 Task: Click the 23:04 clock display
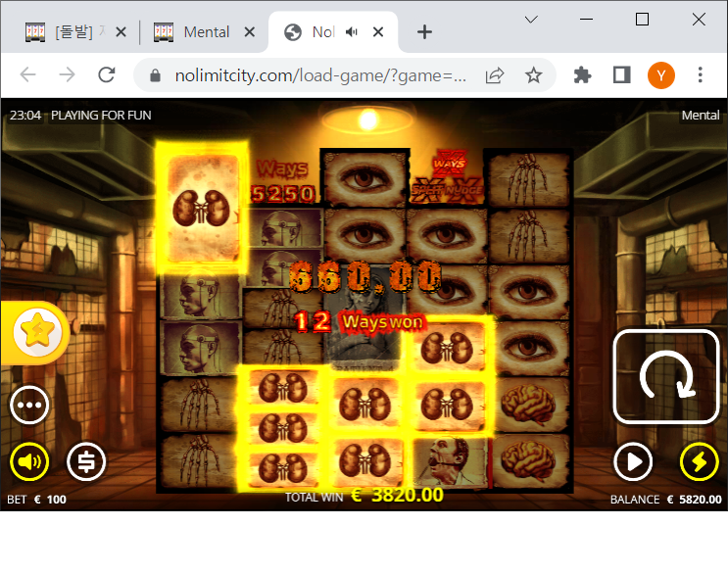coord(25,115)
